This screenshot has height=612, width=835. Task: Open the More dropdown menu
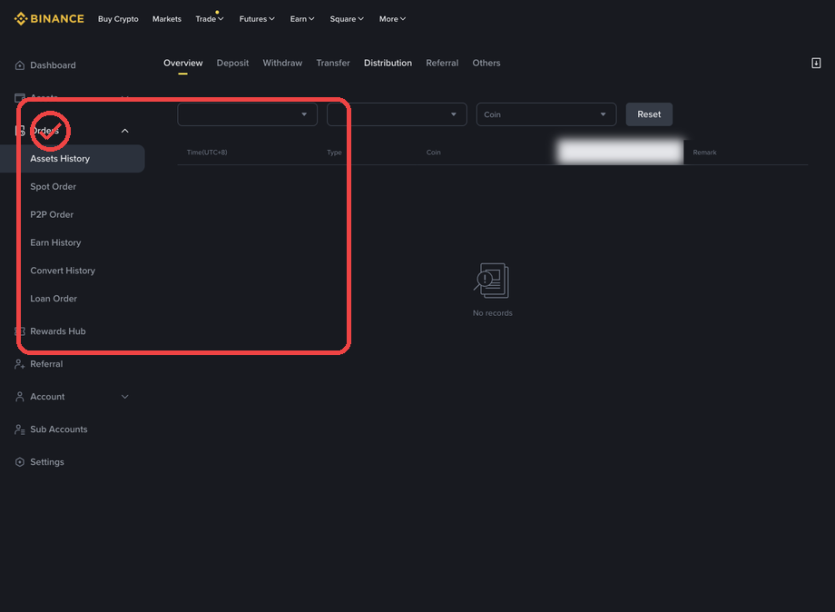pyautogui.click(x=392, y=19)
